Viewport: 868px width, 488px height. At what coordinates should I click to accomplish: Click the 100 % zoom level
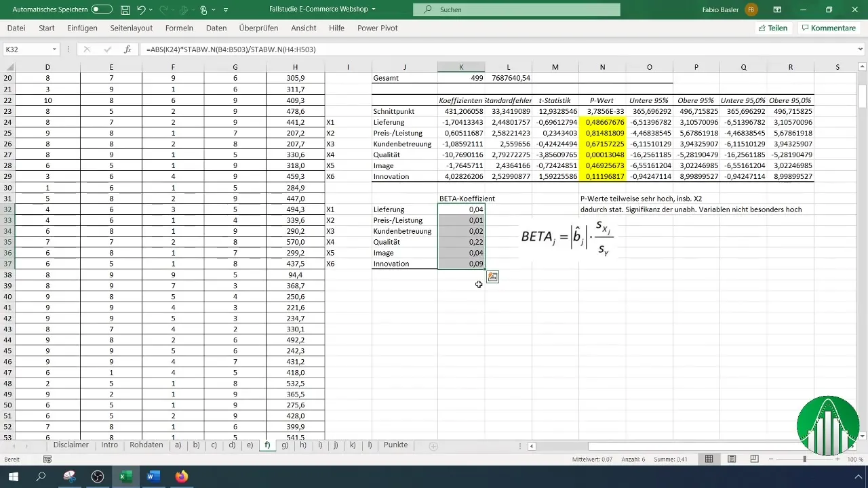click(854, 460)
